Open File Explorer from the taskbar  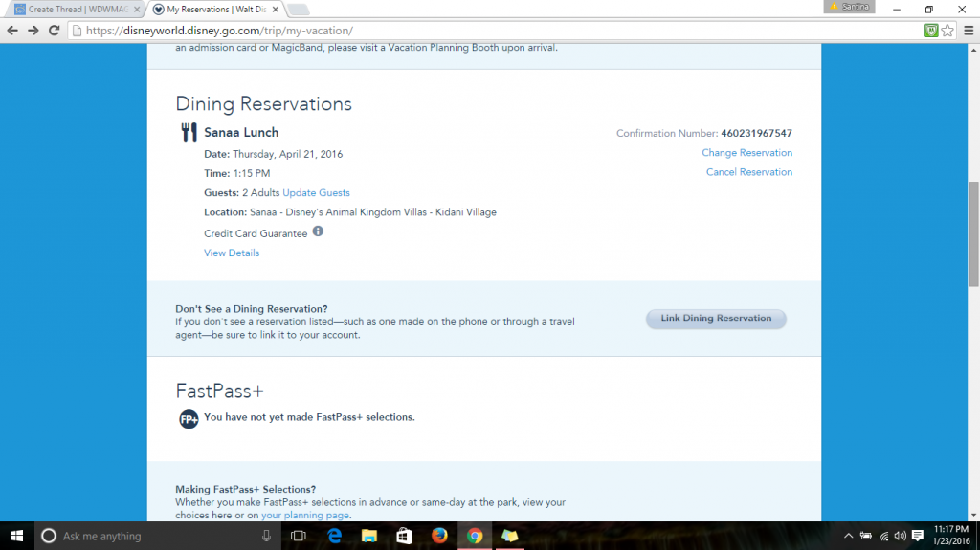pos(369,536)
